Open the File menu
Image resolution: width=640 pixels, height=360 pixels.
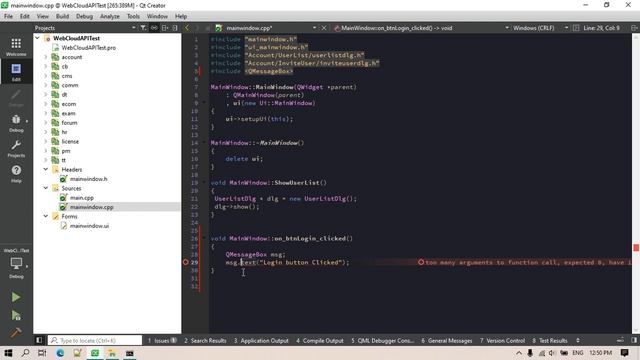click(8, 16)
